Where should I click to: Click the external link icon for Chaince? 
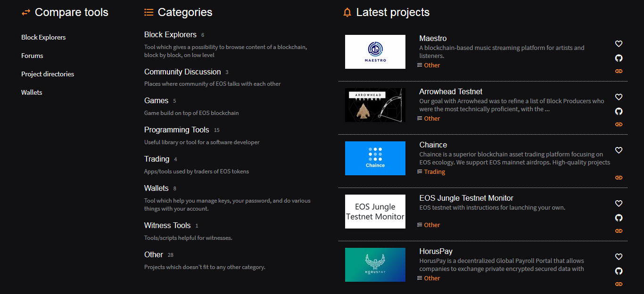[619, 177]
